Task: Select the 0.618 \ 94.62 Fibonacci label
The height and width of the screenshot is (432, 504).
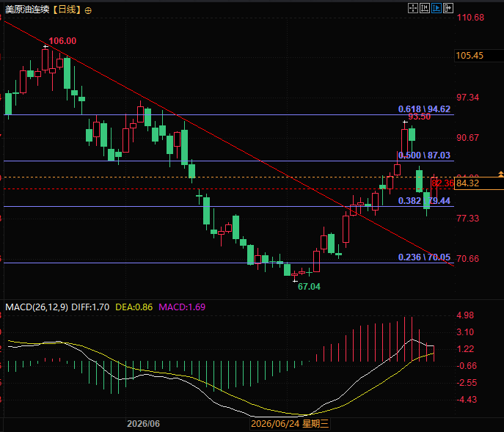Action: (x=424, y=109)
